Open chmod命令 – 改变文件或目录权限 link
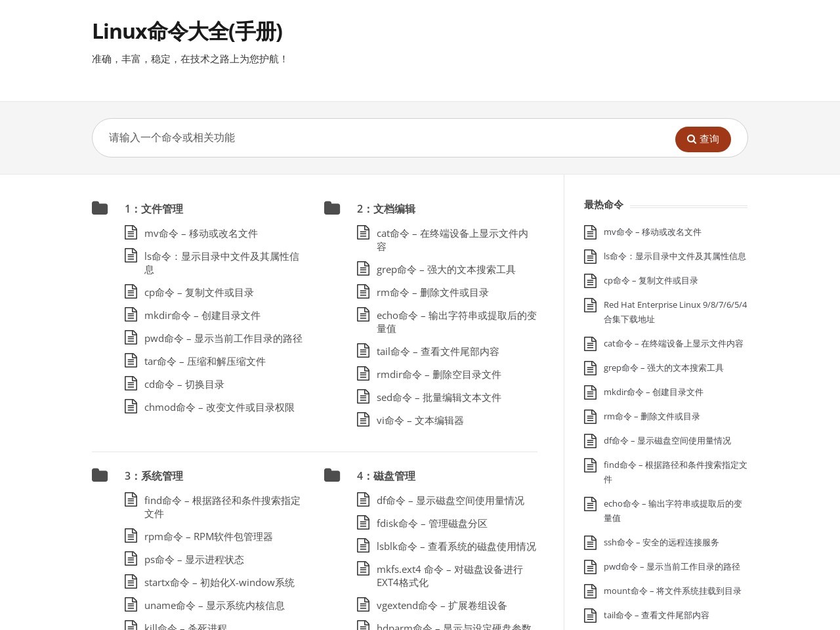This screenshot has width=840, height=630. (219, 408)
